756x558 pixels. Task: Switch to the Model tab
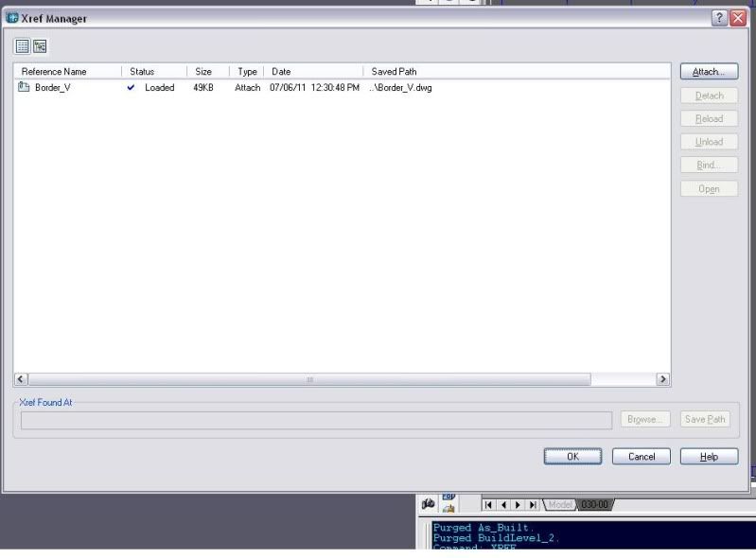click(x=557, y=505)
